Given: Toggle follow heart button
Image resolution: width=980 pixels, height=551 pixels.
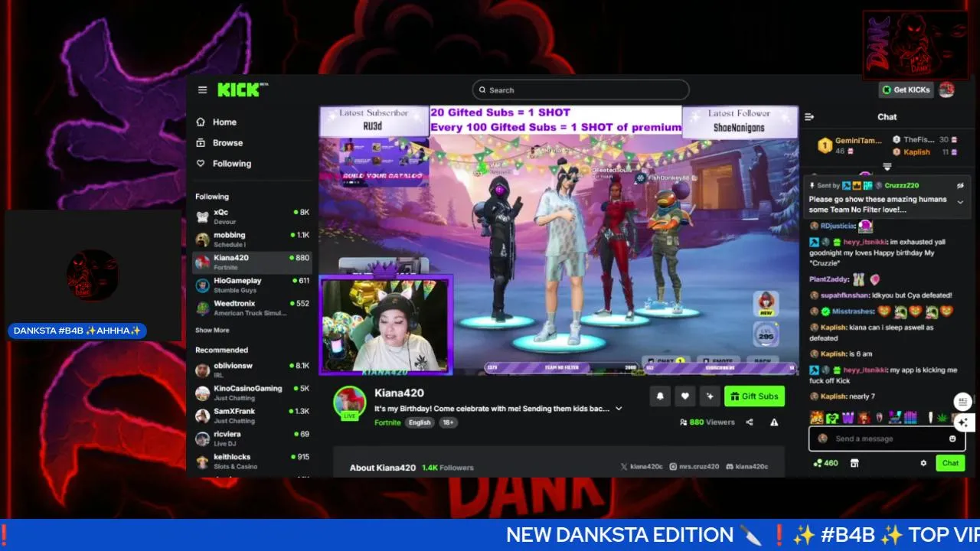Looking at the screenshot, I should 685,396.
